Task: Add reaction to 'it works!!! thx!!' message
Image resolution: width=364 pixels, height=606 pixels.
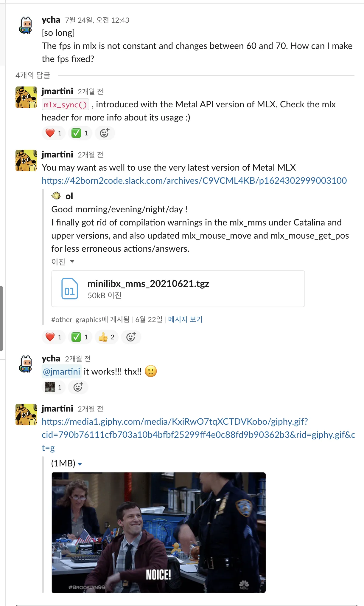Action: [78, 387]
